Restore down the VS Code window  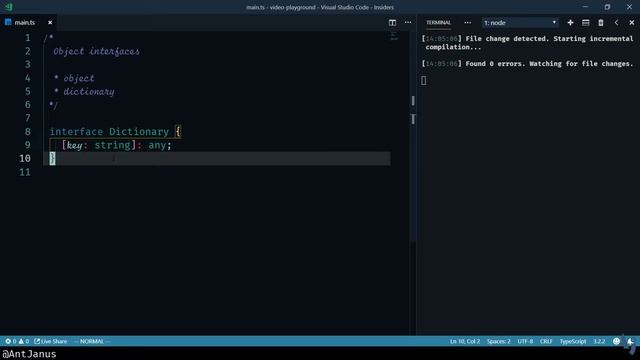pos(607,7)
